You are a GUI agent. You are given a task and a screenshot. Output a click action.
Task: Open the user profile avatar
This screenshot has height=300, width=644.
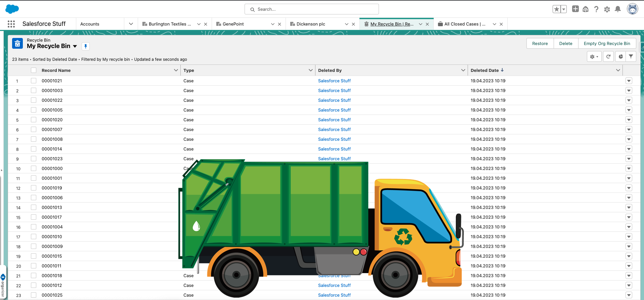coord(633,9)
